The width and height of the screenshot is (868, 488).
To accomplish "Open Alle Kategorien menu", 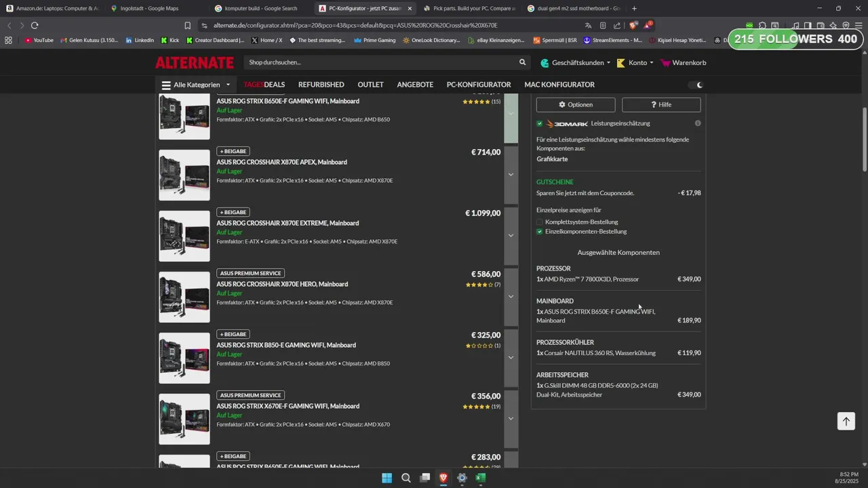I will pyautogui.click(x=196, y=85).
